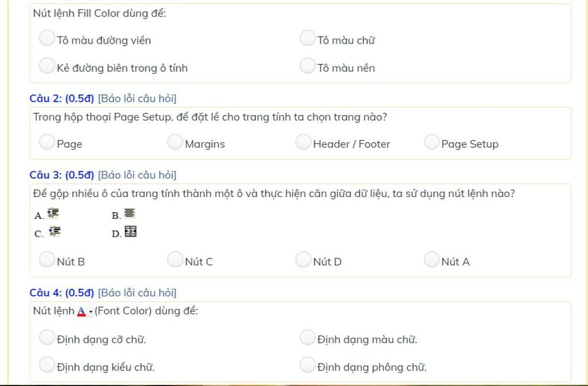Choose 'Tô màu đường viền' radio option
Viewport: 588px width, 386px height.
[x=47, y=38]
